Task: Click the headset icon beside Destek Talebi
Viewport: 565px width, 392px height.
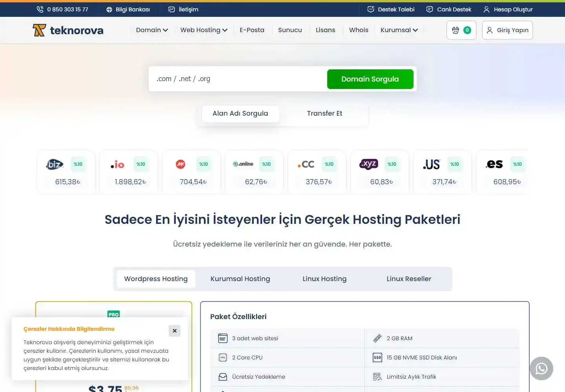Action: [x=371, y=9]
